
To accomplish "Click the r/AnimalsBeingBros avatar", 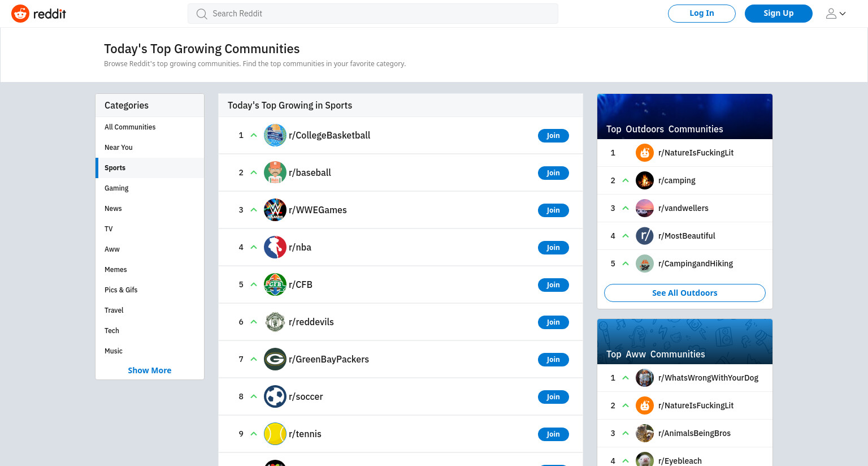I will 645,433.
